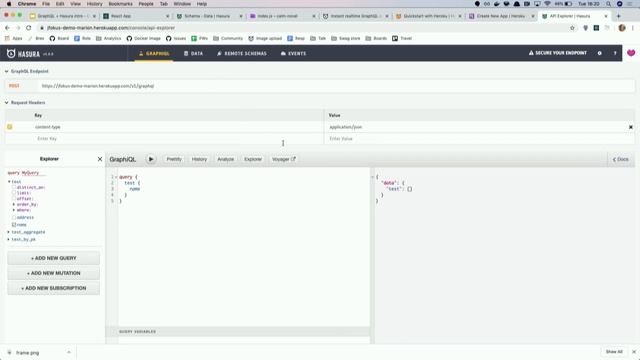Viewport: 640px width, 360px height.
Task: Open the Apps bookmark shortcut
Action: (13, 38)
